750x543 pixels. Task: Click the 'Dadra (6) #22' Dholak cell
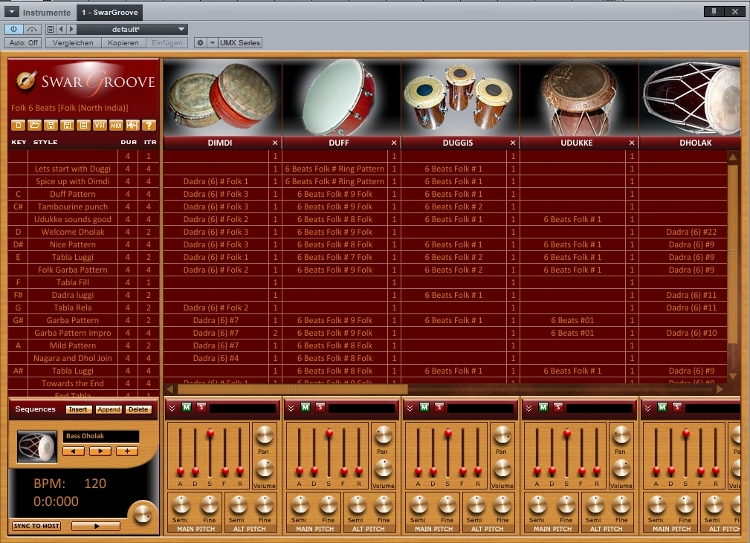coord(691,232)
